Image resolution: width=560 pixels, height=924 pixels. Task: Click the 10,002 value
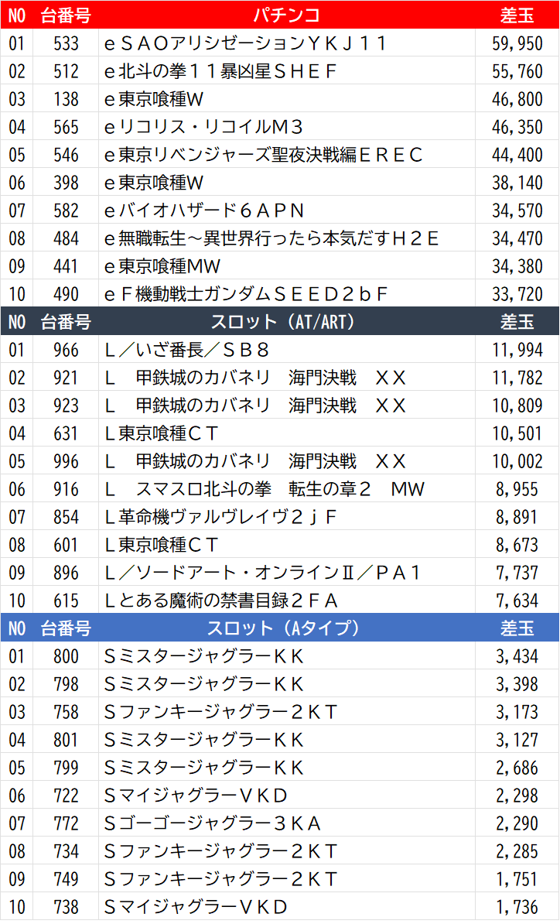coord(517,461)
